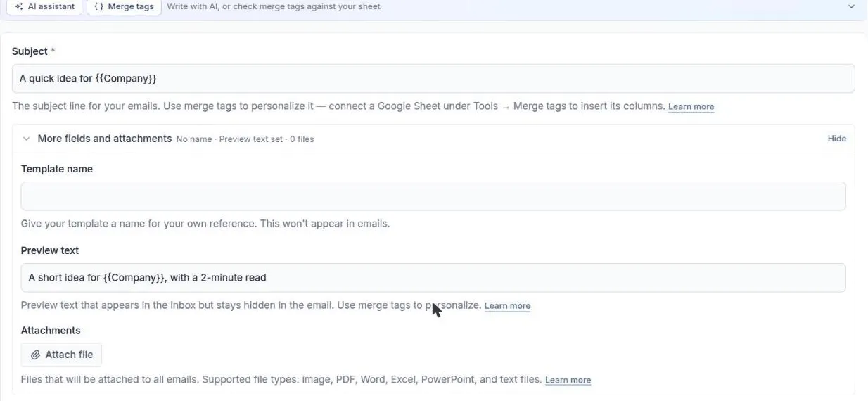Click the Preview text label
The height and width of the screenshot is (401, 868).
50,250
